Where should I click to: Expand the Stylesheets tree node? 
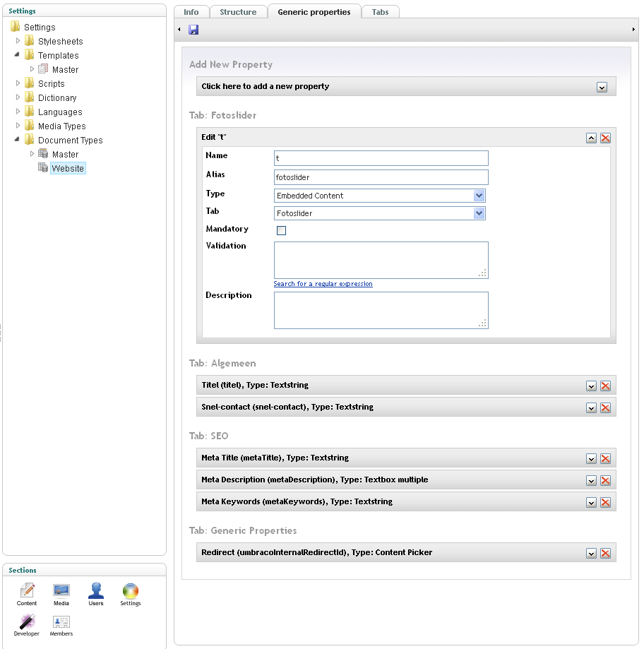click(19, 42)
